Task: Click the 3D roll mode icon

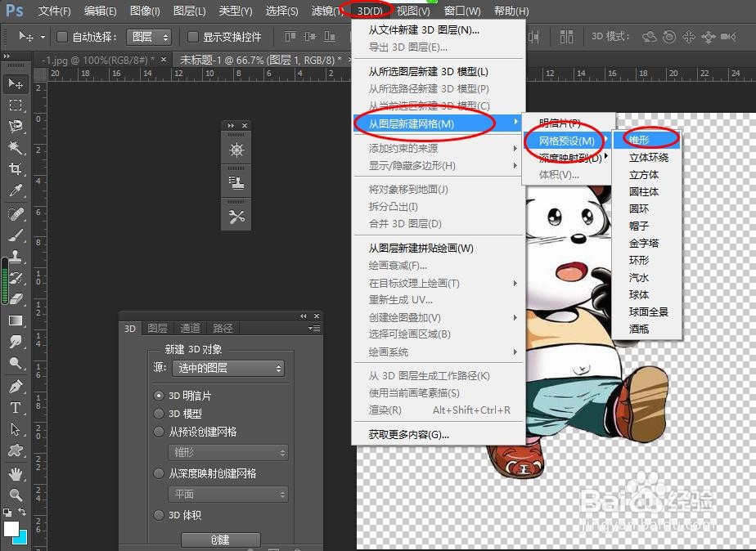Action: (669, 37)
